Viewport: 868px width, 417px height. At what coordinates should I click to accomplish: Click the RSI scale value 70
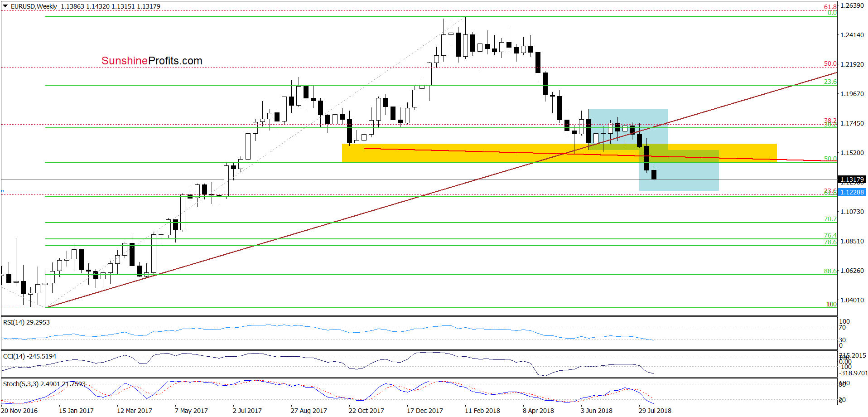coord(842,327)
